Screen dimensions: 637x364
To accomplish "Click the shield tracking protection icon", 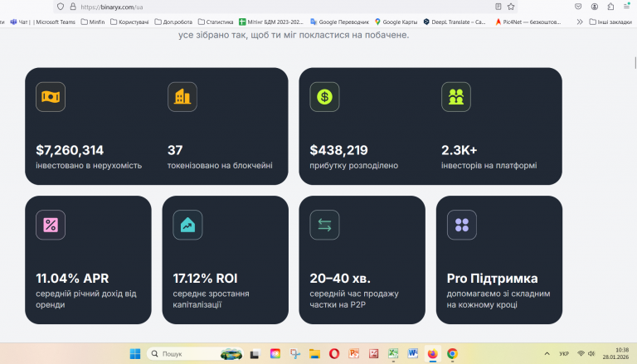I will 61,7.
